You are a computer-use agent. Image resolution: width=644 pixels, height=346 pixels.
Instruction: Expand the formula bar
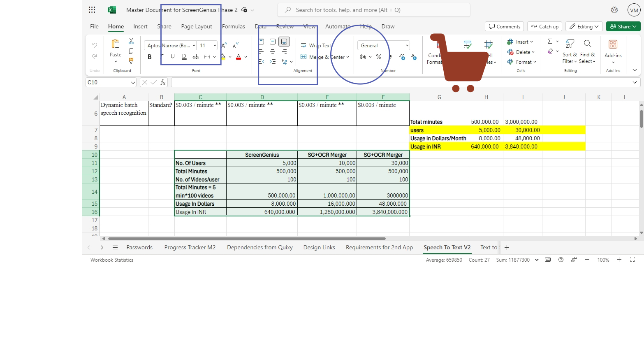pos(635,82)
